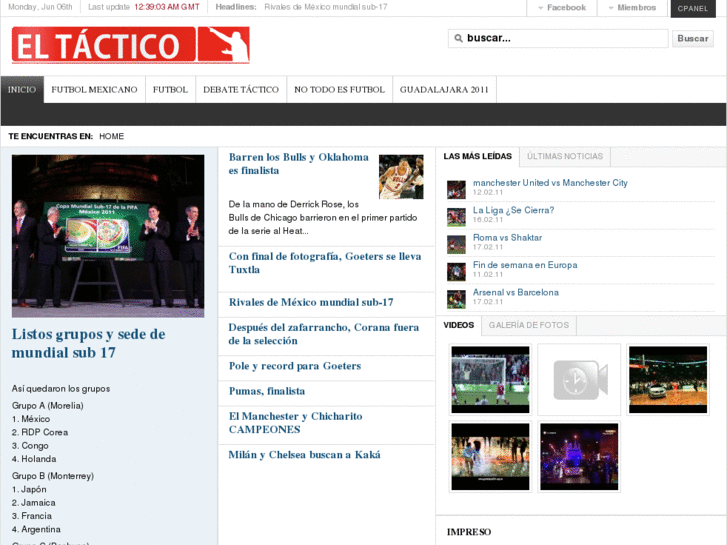Switch to the VIDEOS tab

click(459, 325)
